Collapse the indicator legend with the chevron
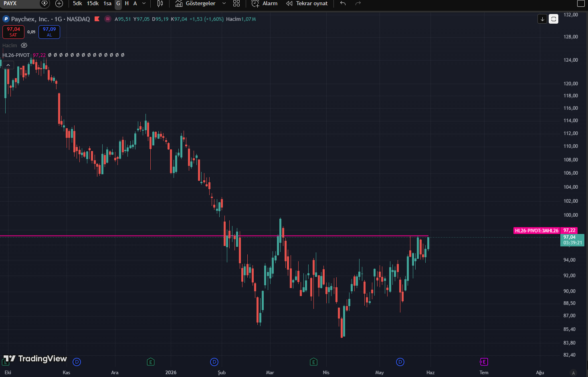 (8, 65)
